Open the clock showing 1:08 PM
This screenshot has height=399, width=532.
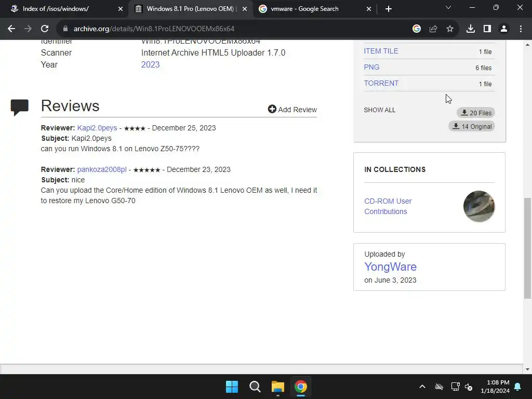click(495, 387)
